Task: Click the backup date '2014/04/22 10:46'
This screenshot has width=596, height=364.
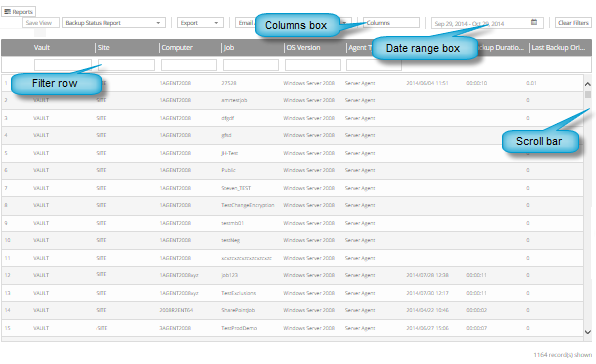Action: pos(427,310)
